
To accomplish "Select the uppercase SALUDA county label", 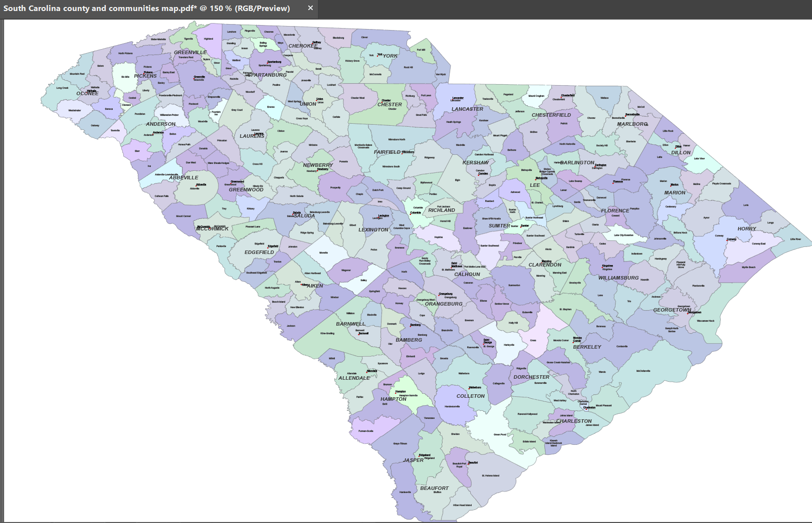I will [305, 216].
